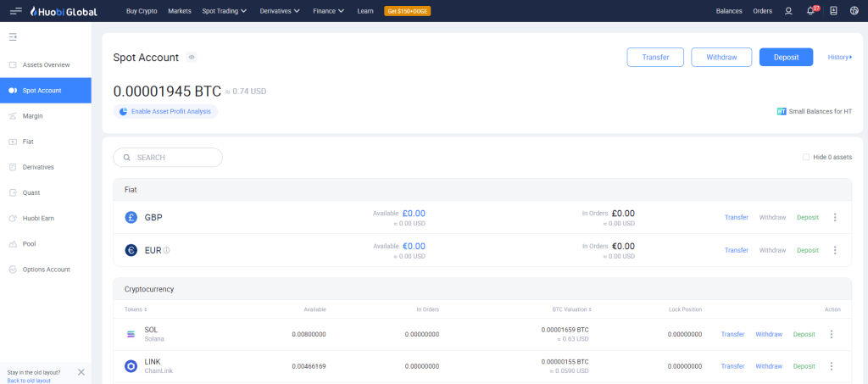Click the EUR info icon
Screen dimensions: 868x384
[x=167, y=250]
